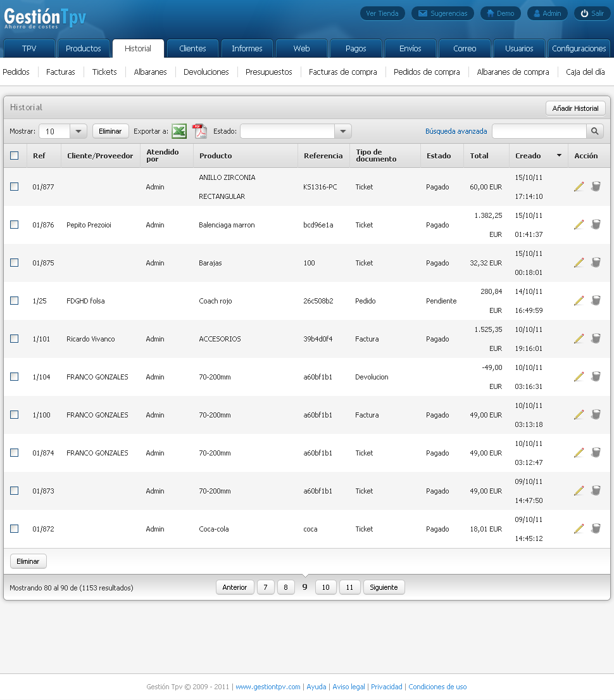The height and width of the screenshot is (700, 614).
Task: Open the Informes tab
Action: point(247,48)
